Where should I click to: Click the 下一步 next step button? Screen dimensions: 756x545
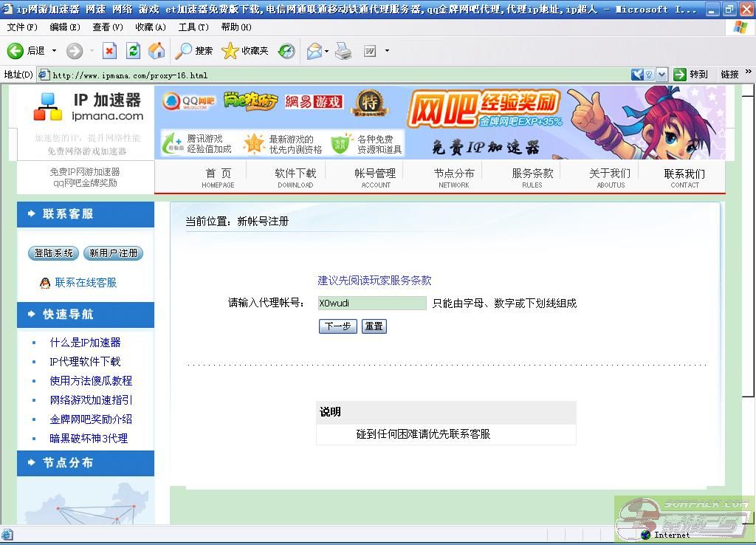click(337, 326)
